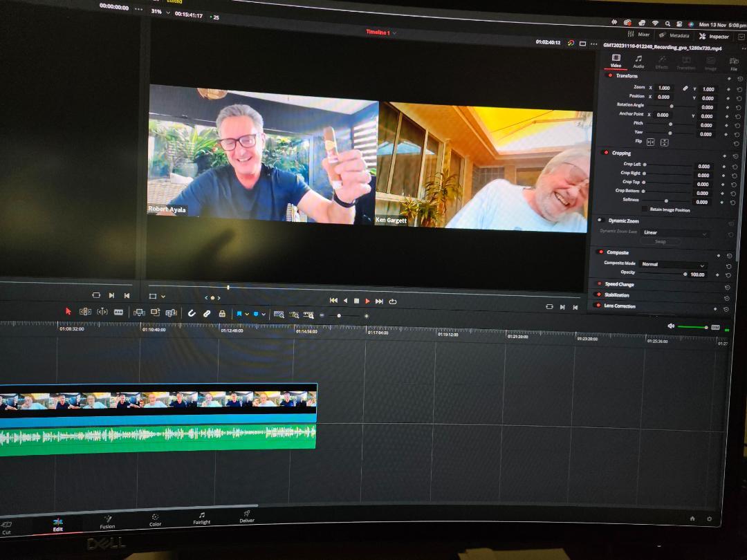
Task: Click the timeline zoom-out minus button
Action: (x=322, y=315)
